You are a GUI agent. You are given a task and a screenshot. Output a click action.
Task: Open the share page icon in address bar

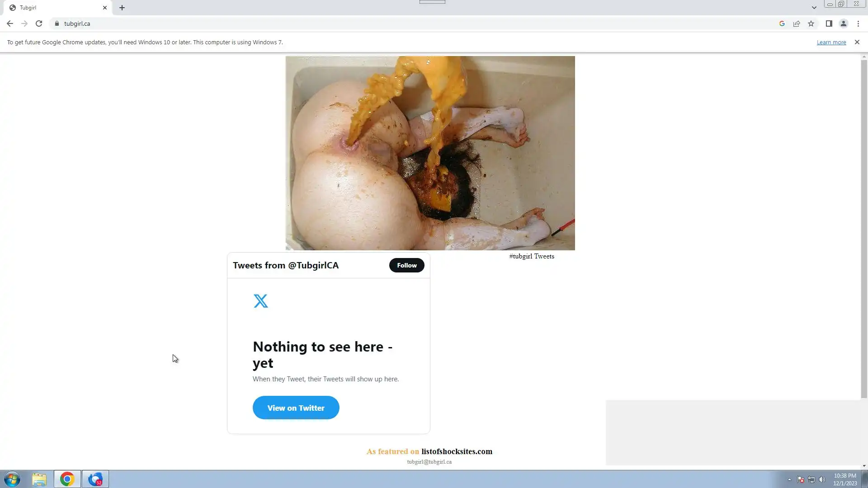pos(797,23)
